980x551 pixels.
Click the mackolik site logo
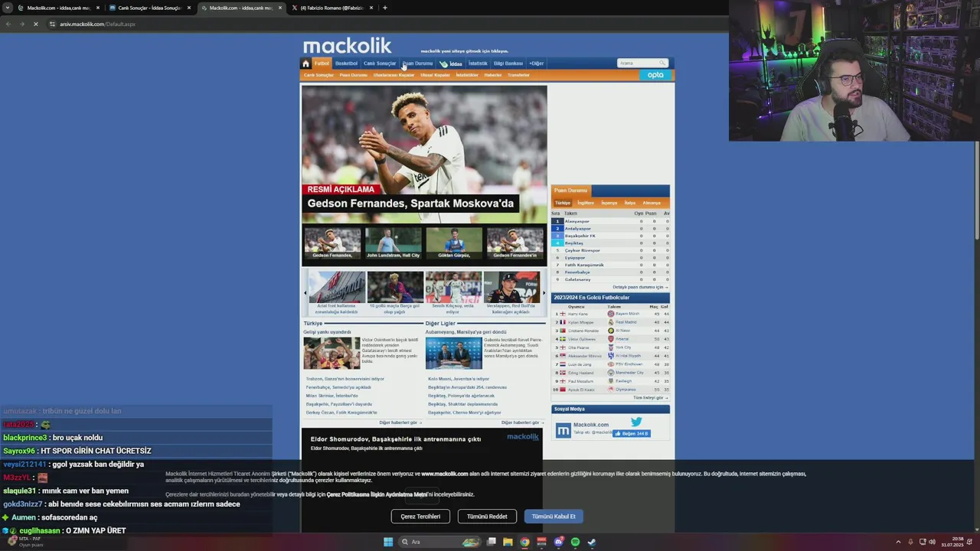coord(347,46)
